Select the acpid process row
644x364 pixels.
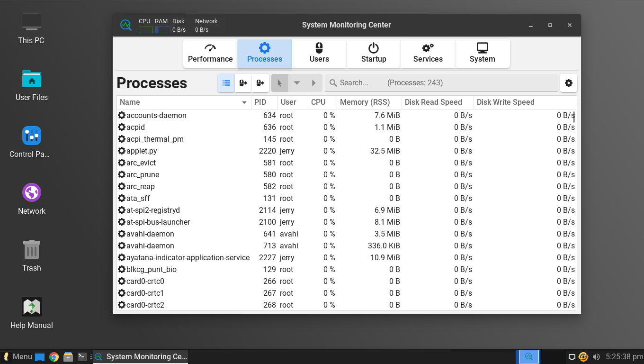(x=347, y=127)
